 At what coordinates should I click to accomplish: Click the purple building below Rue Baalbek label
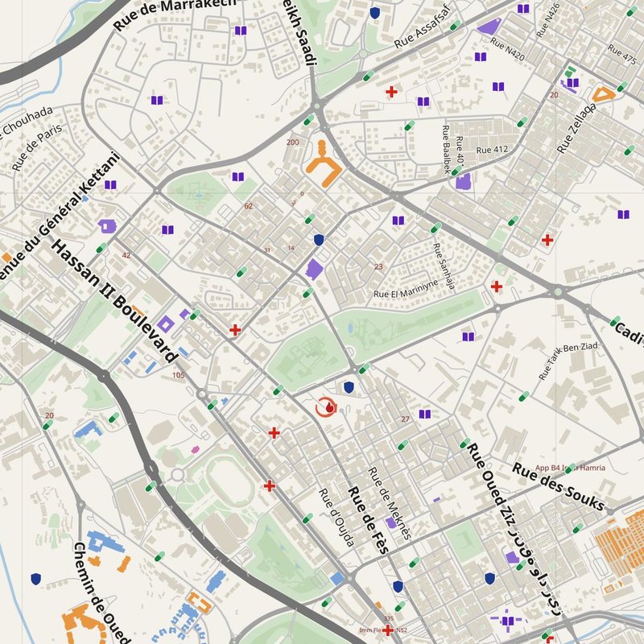[x=464, y=182]
